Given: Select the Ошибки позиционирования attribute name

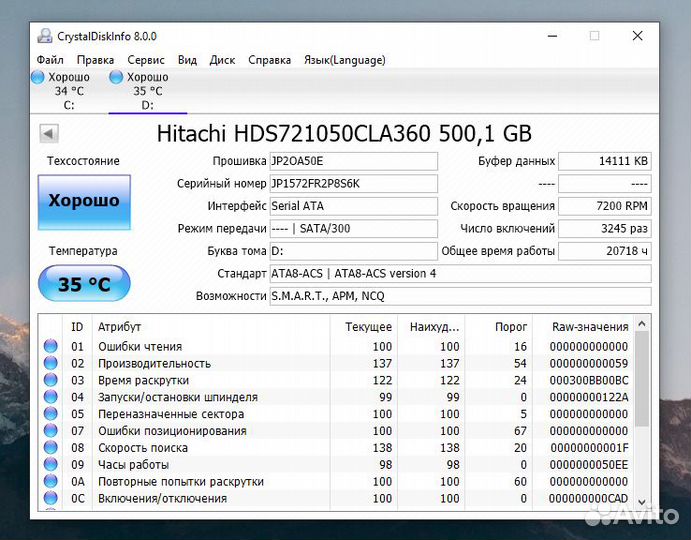Looking at the screenshot, I should coord(172,431).
